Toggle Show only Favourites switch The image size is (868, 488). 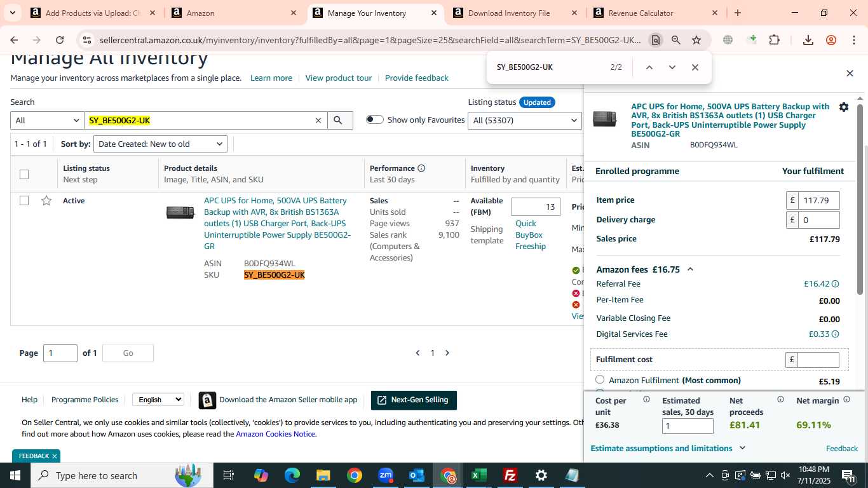click(375, 119)
